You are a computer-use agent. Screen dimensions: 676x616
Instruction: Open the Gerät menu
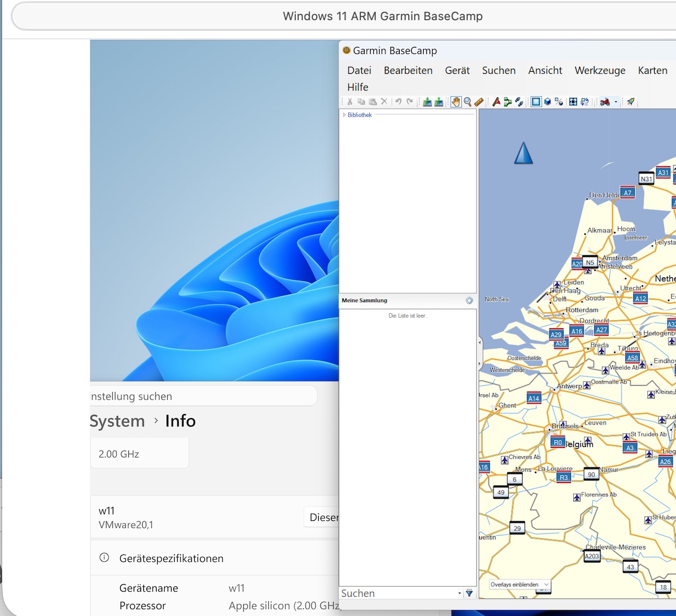(457, 70)
